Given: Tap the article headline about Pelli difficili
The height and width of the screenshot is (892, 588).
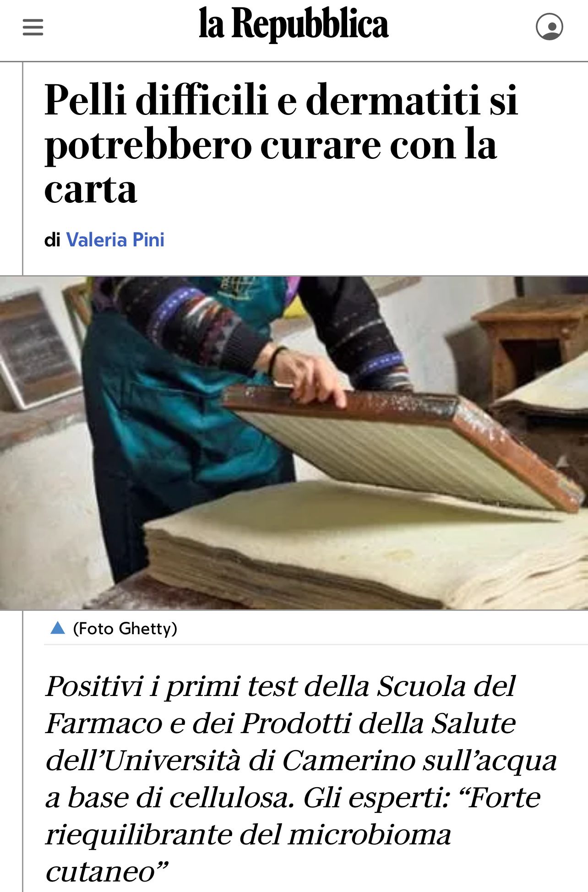Looking at the screenshot, I should click(x=281, y=144).
